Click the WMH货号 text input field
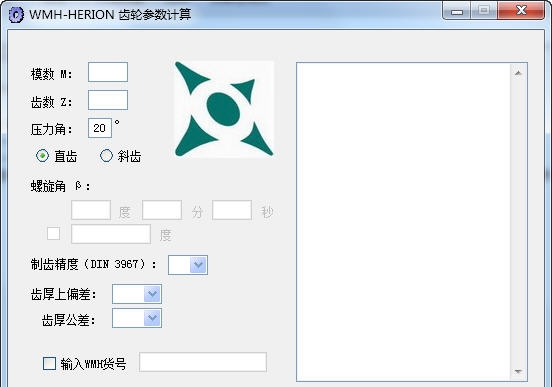The image size is (552, 387). 203,362
